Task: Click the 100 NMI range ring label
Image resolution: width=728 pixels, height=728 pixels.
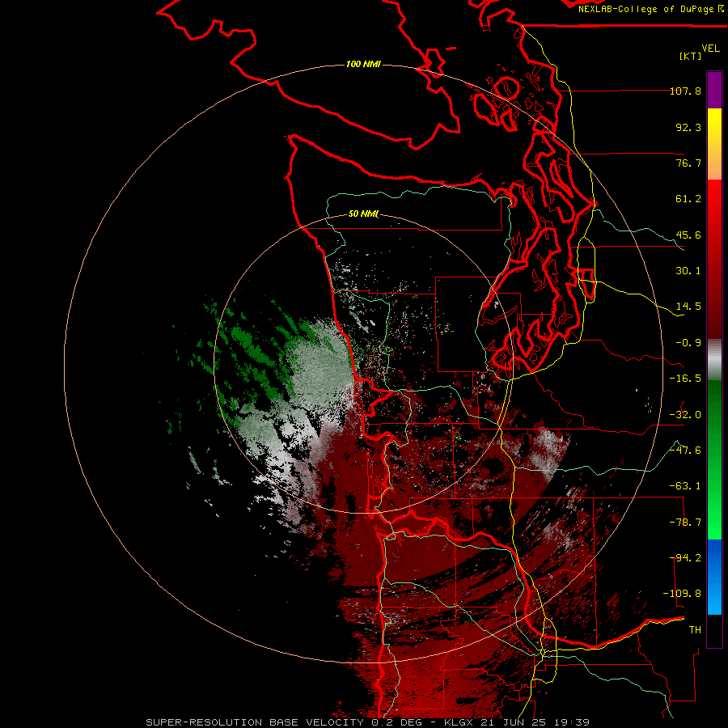Action: [363, 64]
